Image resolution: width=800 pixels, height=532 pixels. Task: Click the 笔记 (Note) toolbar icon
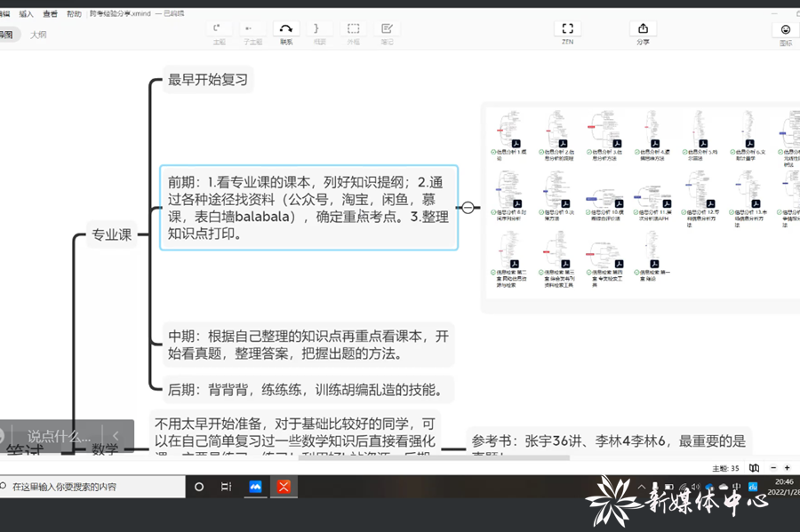click(387, 31)
